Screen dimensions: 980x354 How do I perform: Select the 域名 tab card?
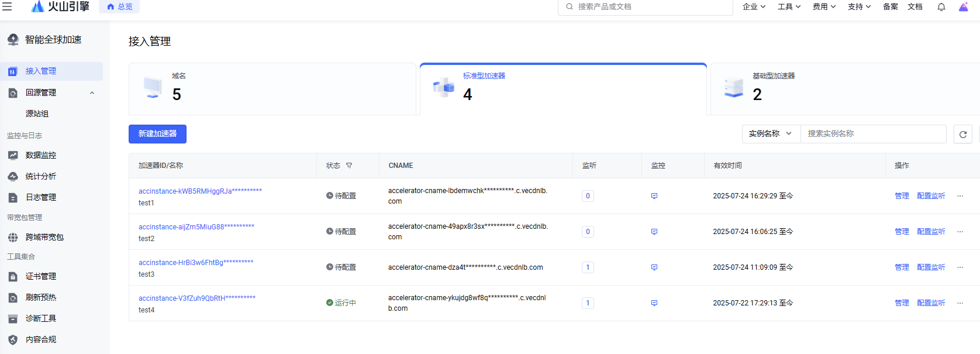coord(272,89)
